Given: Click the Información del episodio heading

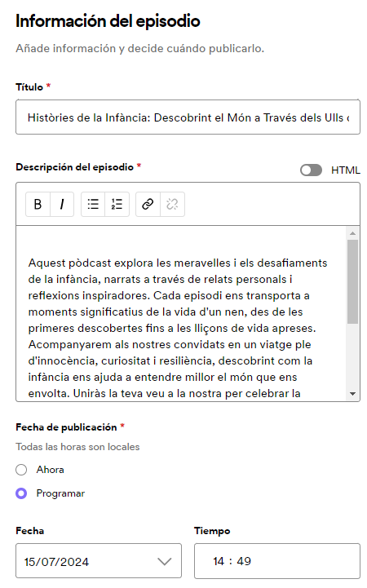Looking at the screenshot, I should (108, 21).
